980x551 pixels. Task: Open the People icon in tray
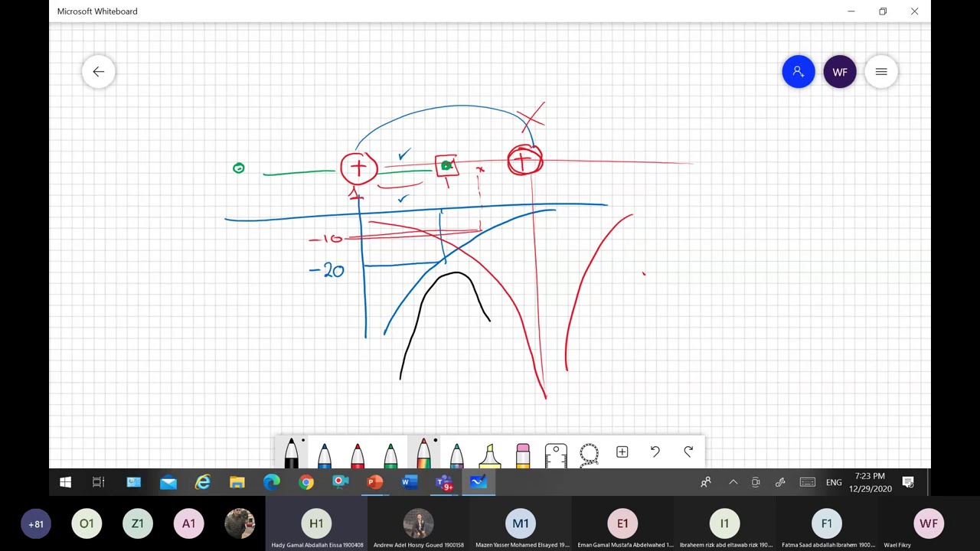(x=706, y=482)
